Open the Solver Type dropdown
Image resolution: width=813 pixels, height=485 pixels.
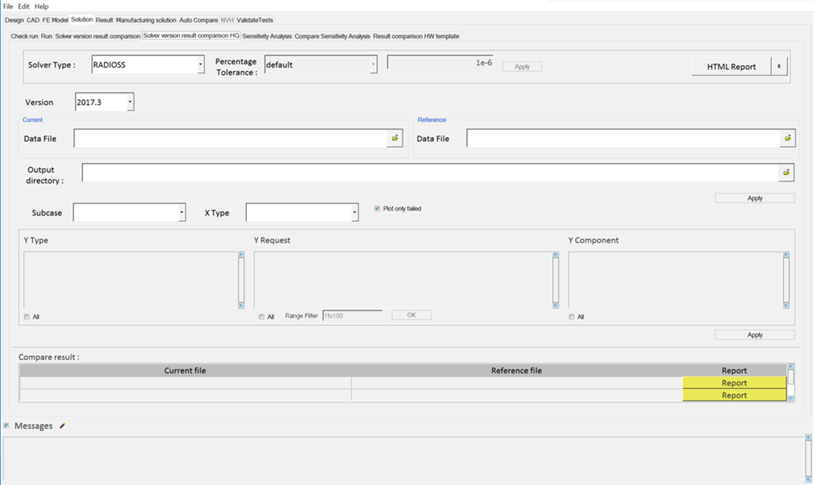pyautogui.click(x=200, y=65)
